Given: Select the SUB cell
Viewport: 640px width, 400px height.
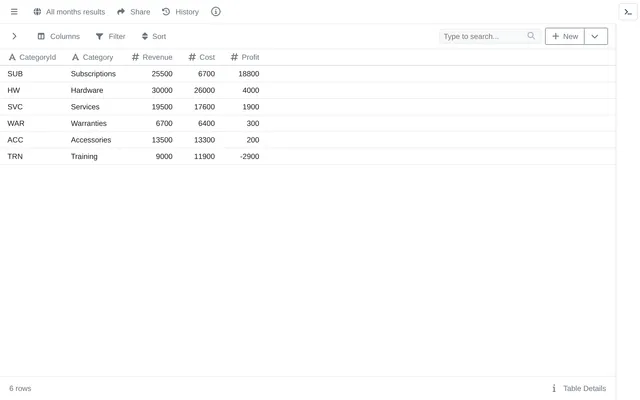Looking at the screenshot, I should click(x=15, y=74).
